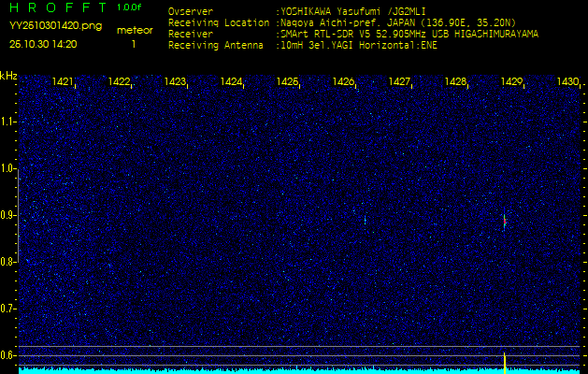Click the 10mH 3el.YAGI antenna description
The width and height of the screenshot is (588, 374).
coord(359,46)
